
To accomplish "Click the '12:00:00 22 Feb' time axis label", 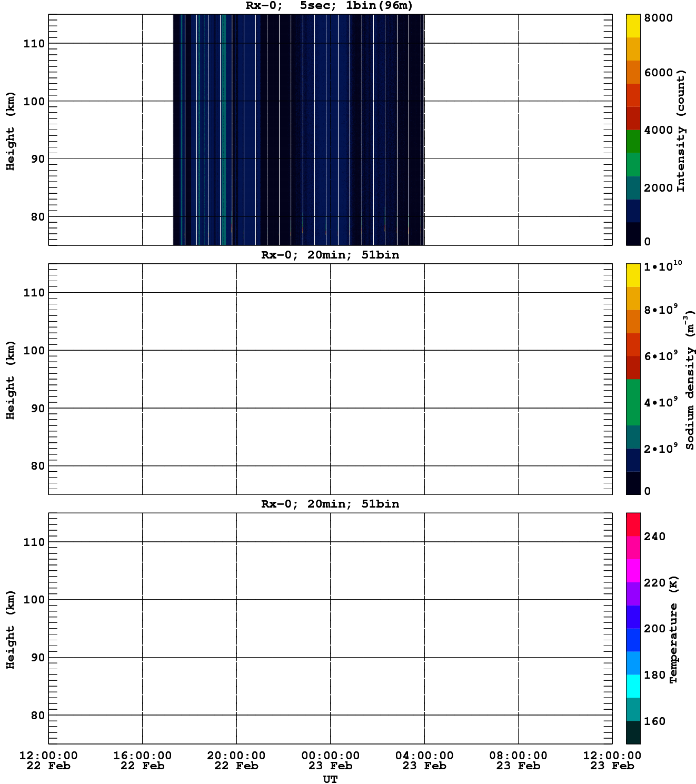I will (48, 761).
